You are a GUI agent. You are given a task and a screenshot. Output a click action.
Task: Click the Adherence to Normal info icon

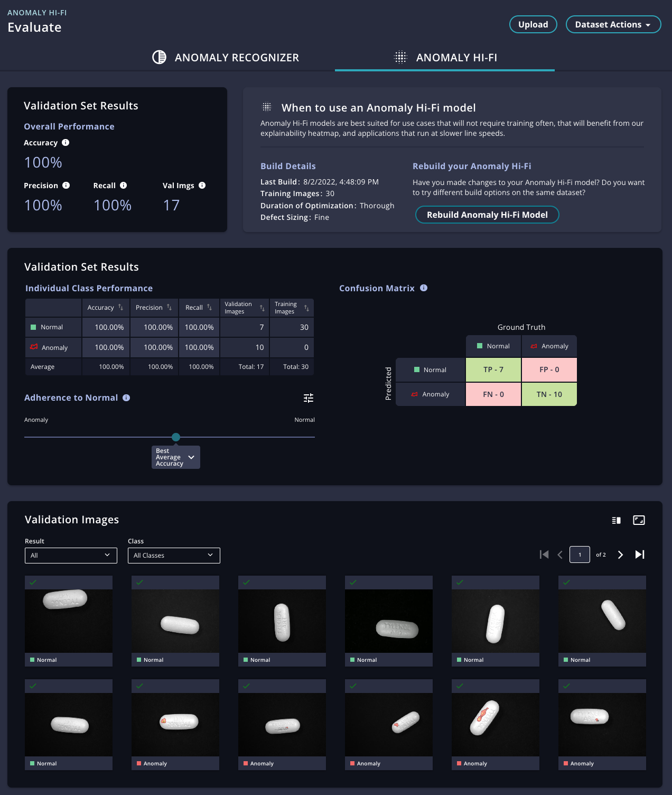click(126, 397)
